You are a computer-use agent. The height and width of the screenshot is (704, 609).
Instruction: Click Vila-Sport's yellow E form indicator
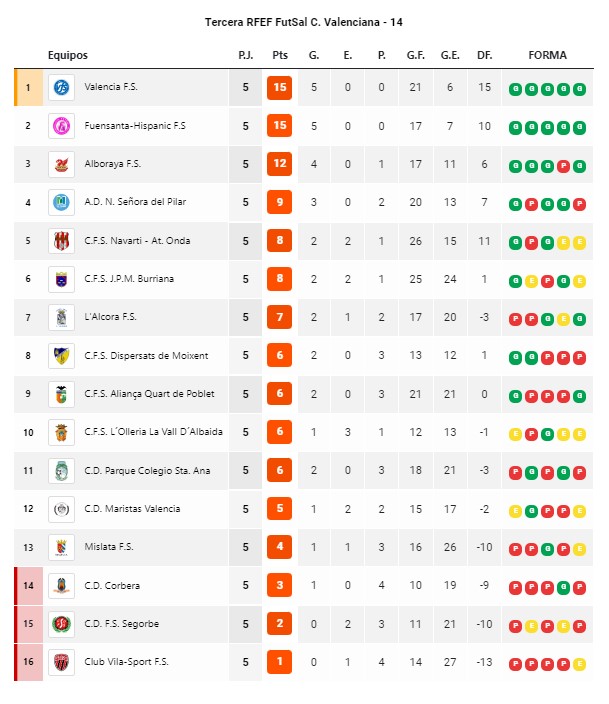579,664
